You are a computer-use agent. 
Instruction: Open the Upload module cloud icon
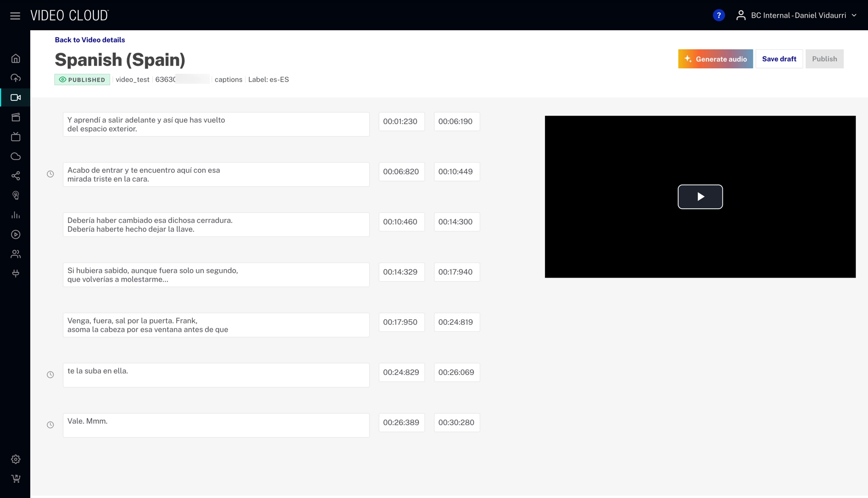tap(16, 78)
